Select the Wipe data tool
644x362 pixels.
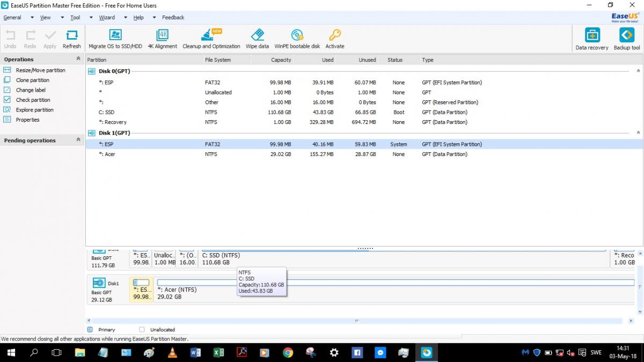[x=257, y=40]
